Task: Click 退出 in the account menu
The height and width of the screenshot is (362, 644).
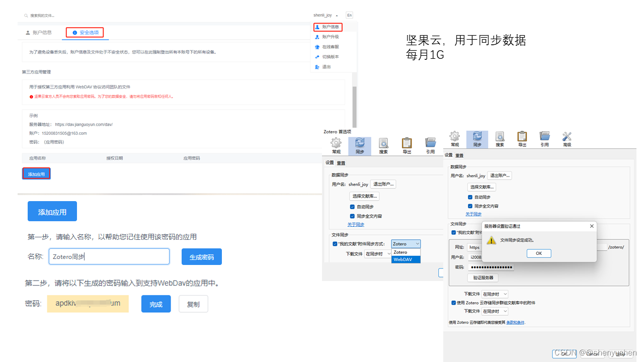Action: click(x=324, y=67)
